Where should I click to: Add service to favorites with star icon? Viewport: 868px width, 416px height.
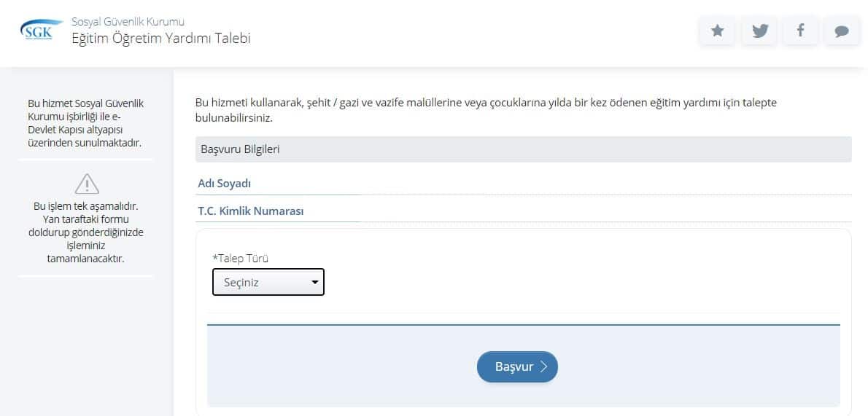pos(718,31)
